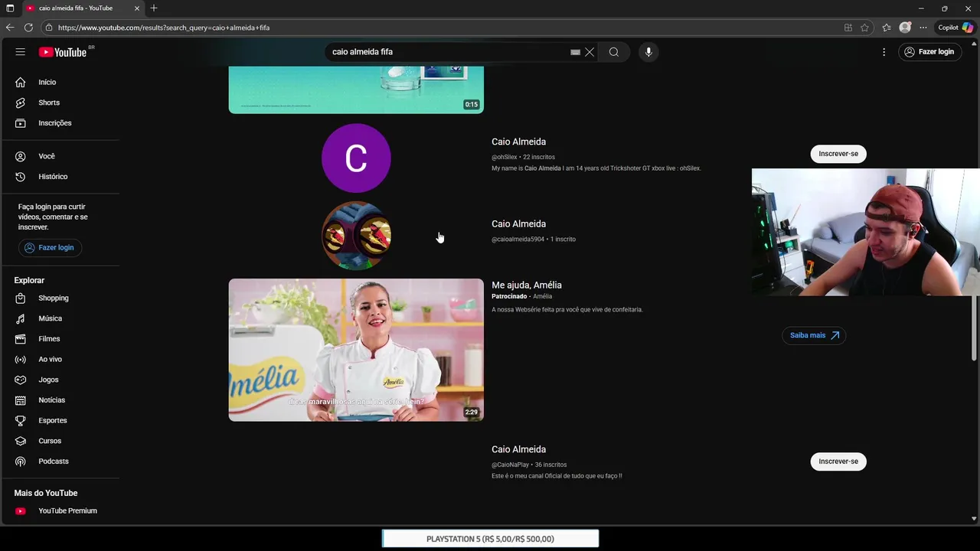Click the sidebar Fazer login button

(50, 247)
